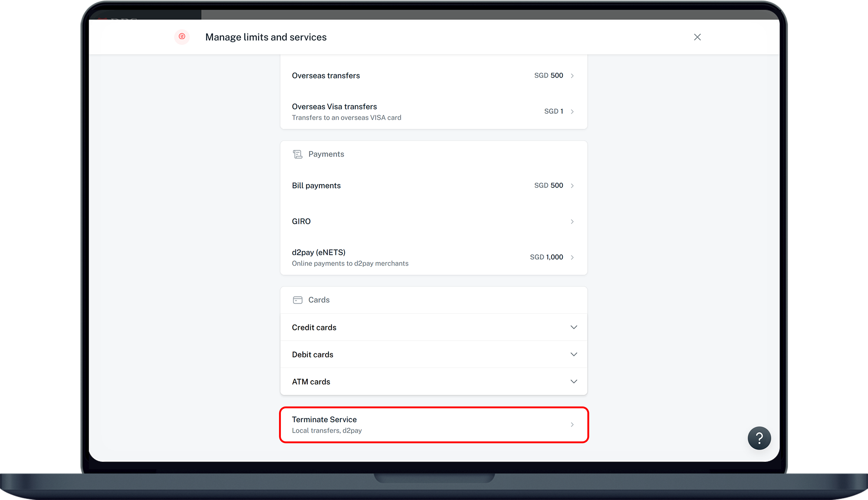
Task: Open the Overseas transfers row
Action: (326, 76)
